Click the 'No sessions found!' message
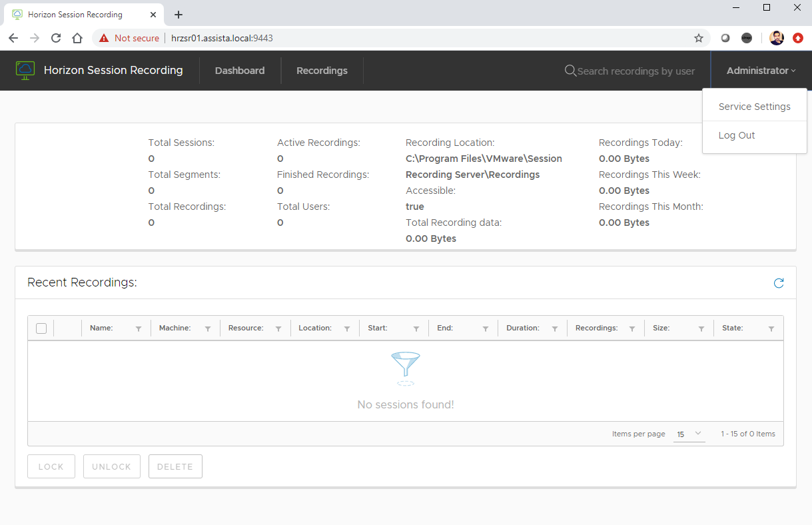 406,404
